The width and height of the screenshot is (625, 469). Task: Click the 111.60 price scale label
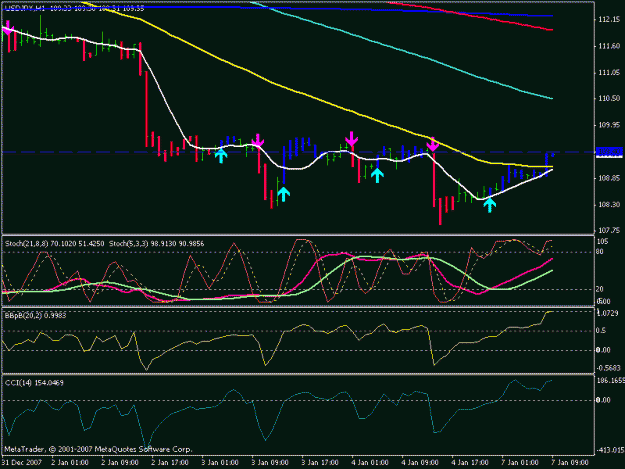coord(609,46)
